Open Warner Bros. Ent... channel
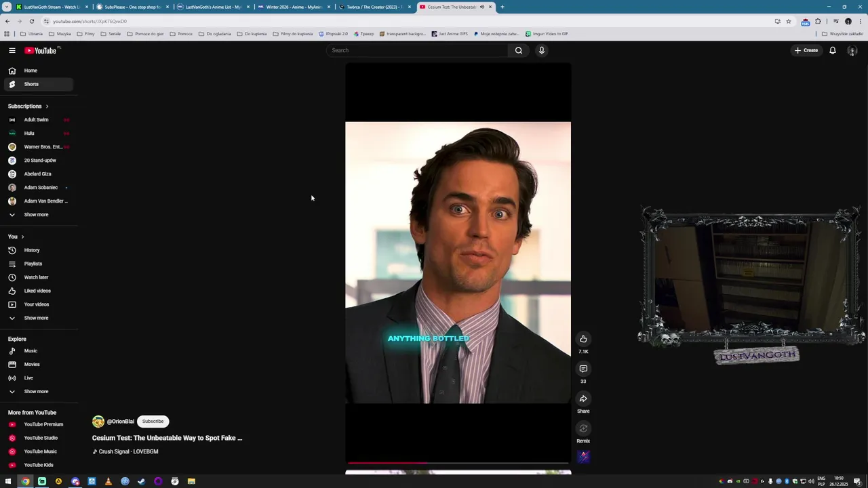 (x=40, y=147)
